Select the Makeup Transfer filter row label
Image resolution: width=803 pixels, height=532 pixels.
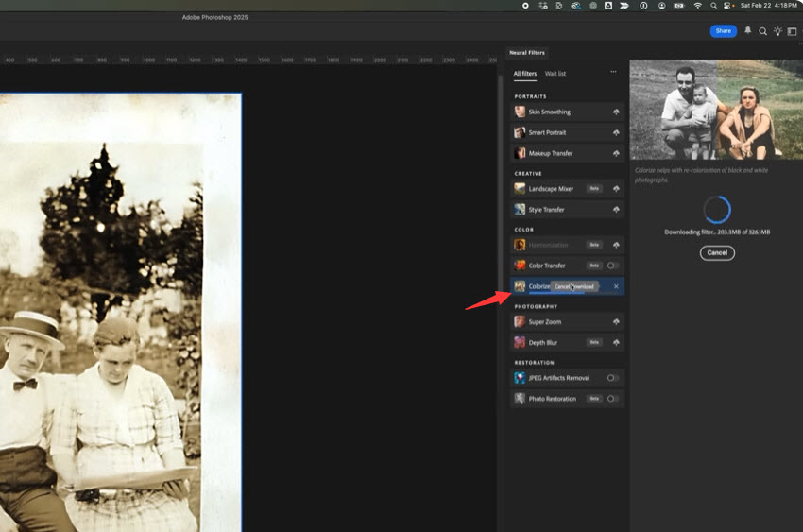(x=551, y=153)
